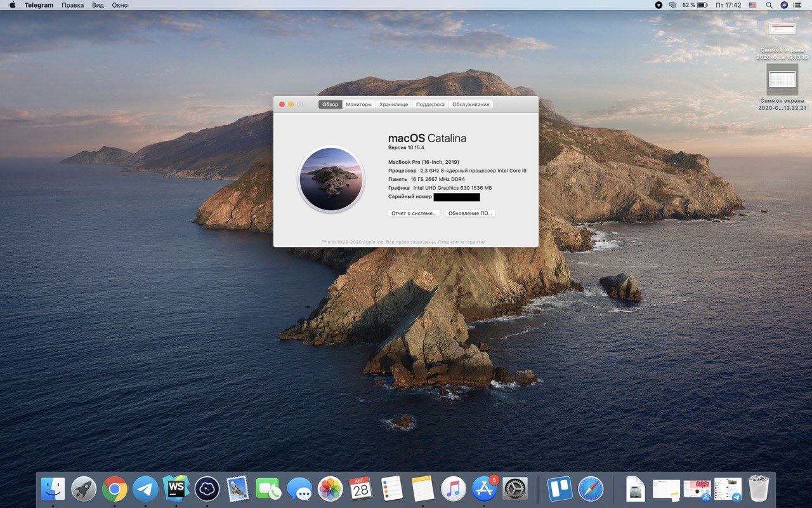The image size is (812, 508).
Task: Switch to the Мониторы tab
Action: (x=359, y=104)
